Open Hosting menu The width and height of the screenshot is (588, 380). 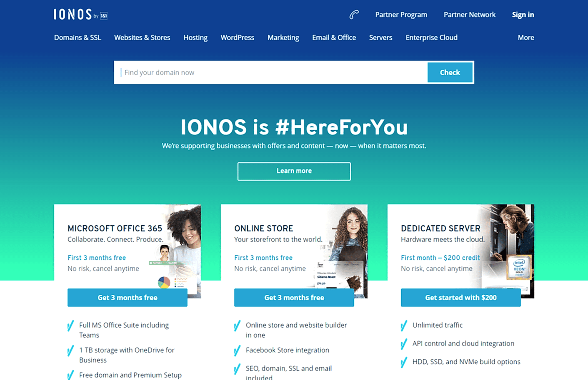[x=195, y=37]
